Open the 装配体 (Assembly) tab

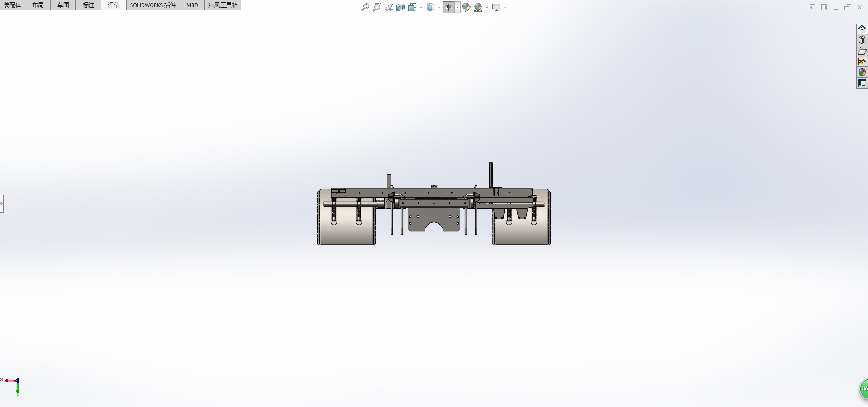coord(13,5)
